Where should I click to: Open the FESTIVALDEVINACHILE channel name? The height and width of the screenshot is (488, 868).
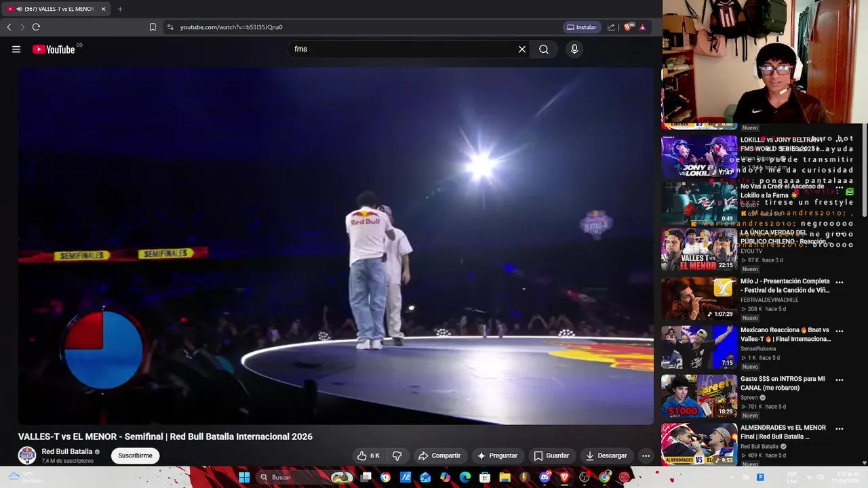point(770,300)
